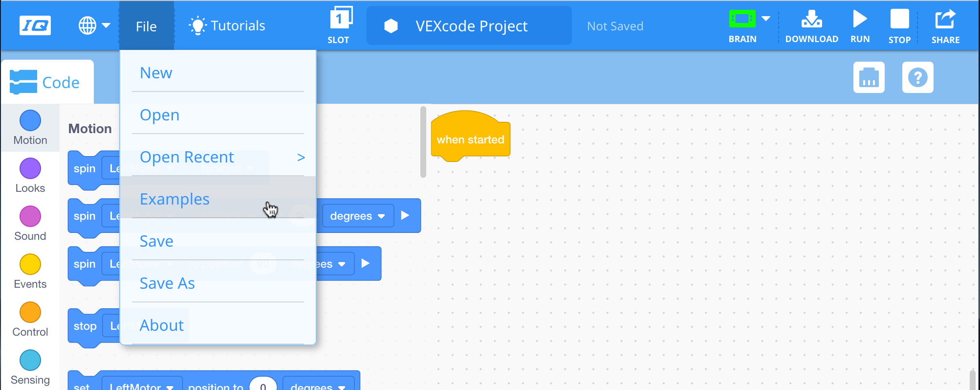Screen dimensions: 980x390
Task: Open the Help question mark icon
Action: 917,77
